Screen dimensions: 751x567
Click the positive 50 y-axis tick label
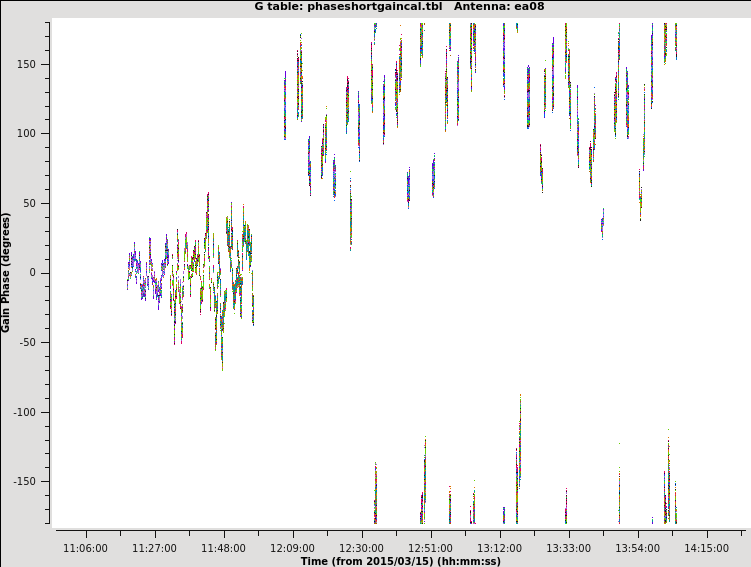40,203
